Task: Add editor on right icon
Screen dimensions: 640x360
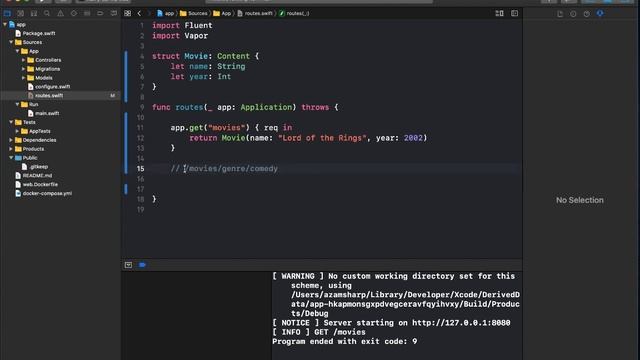Action: [514, 13]
